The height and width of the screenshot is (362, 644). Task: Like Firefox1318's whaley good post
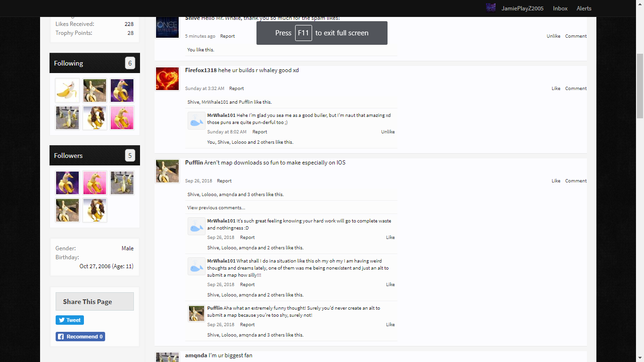(556, 89)
